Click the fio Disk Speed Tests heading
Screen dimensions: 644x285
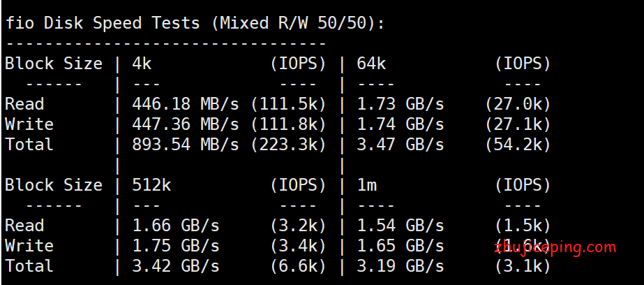point(195,23)
